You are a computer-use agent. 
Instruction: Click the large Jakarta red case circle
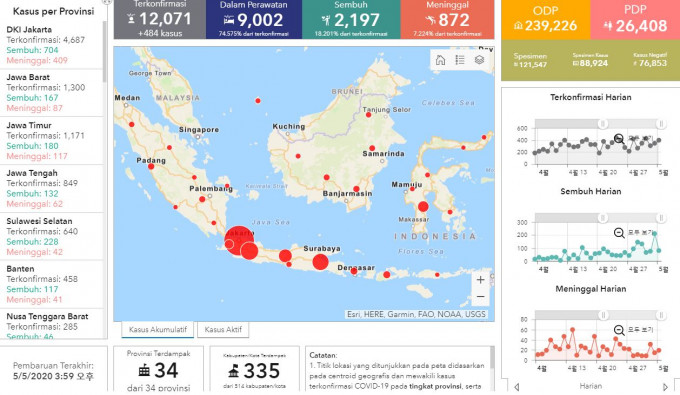click(x=239, y=241)
